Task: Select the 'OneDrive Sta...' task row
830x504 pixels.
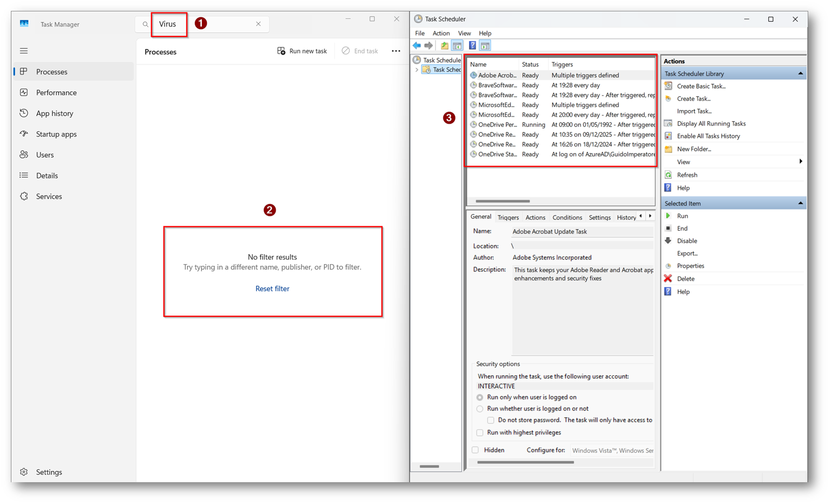Action: (562, 154)
